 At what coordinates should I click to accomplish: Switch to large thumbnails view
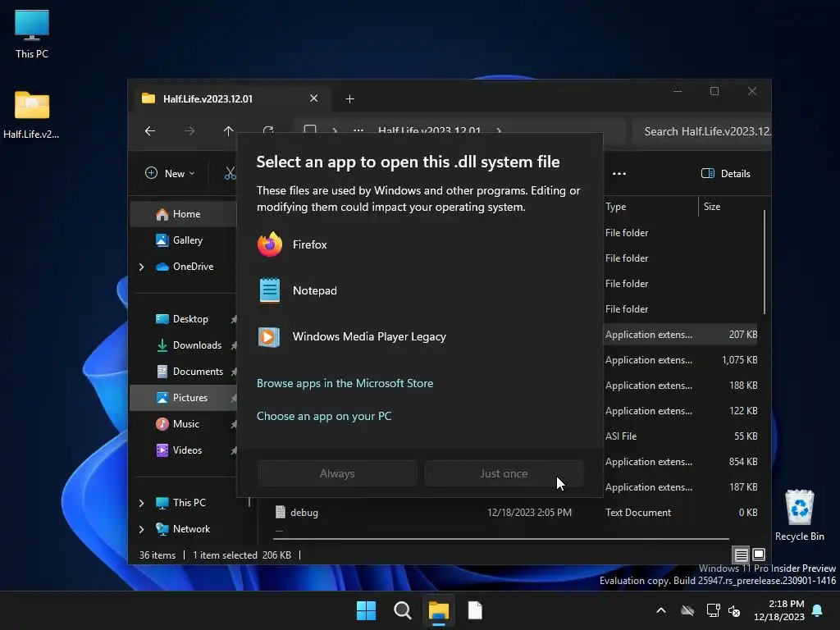click(x=759, y=555)
